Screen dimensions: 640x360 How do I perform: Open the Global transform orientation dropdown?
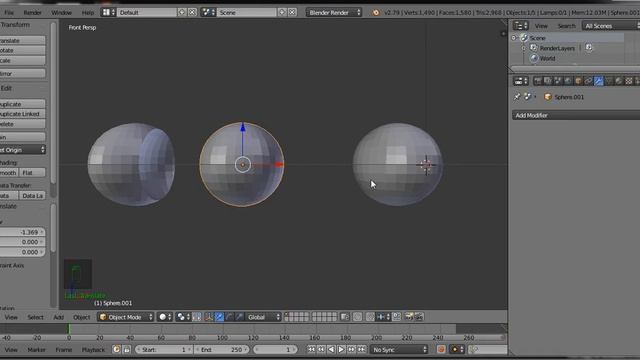tap(263, 317)
